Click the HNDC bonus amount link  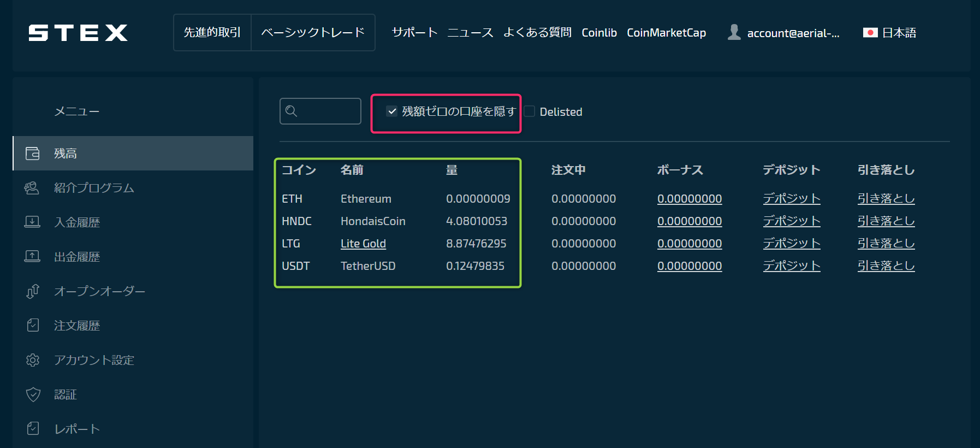[690, 221]
